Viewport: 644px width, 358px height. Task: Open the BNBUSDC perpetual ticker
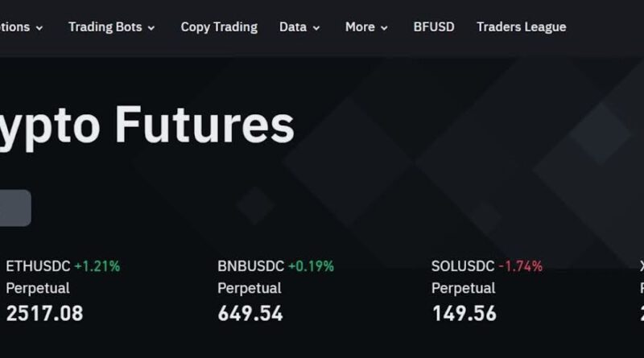[x=252, y=265]
